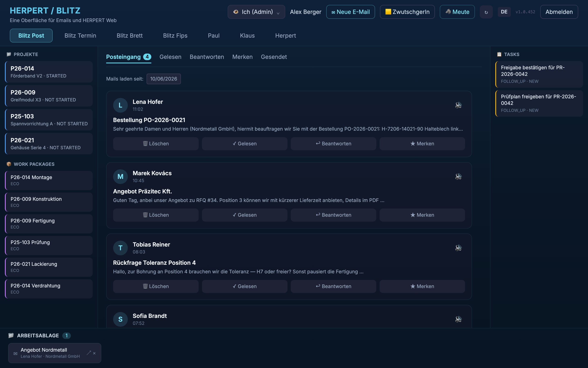Open Angebot Nordmetall in a new view
588x368 pixels.
(89, 353)
